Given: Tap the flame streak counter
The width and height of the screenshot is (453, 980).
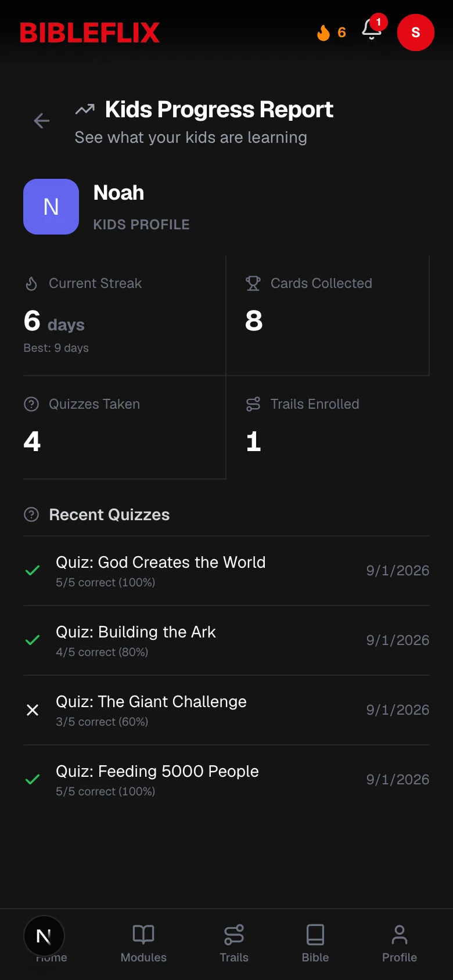Looking at the screenshot, I should pyautogui.click(x=331, y=33).
